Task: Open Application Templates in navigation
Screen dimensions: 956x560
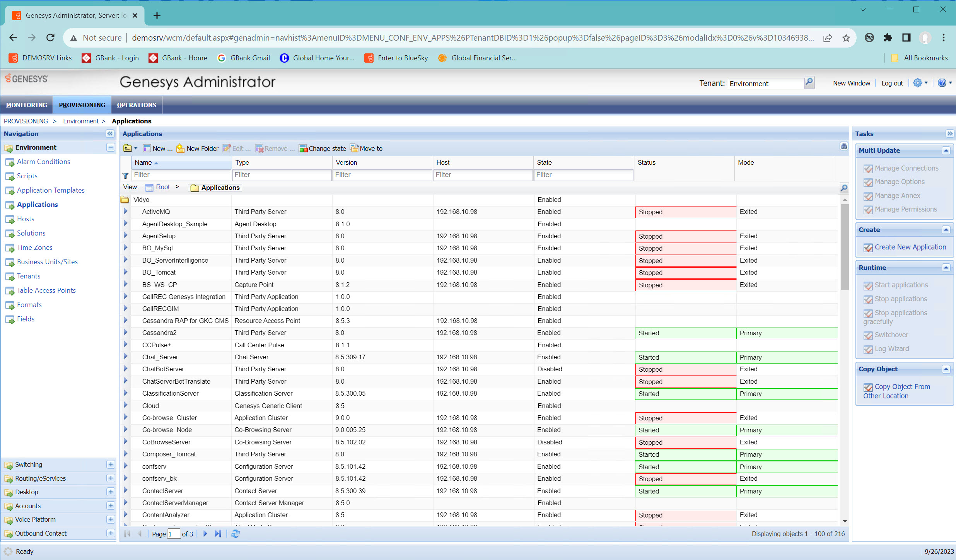Action: click(x=51, y=190)
